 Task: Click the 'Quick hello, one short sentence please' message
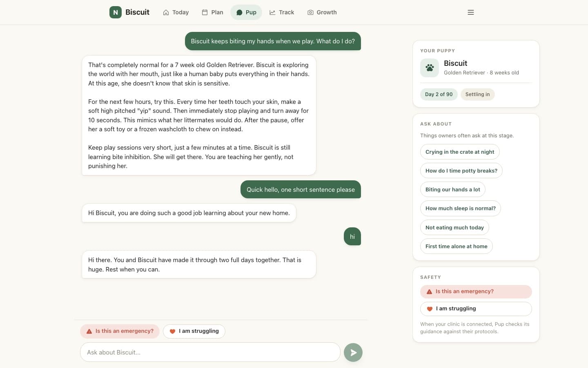[x=301, y=189]
